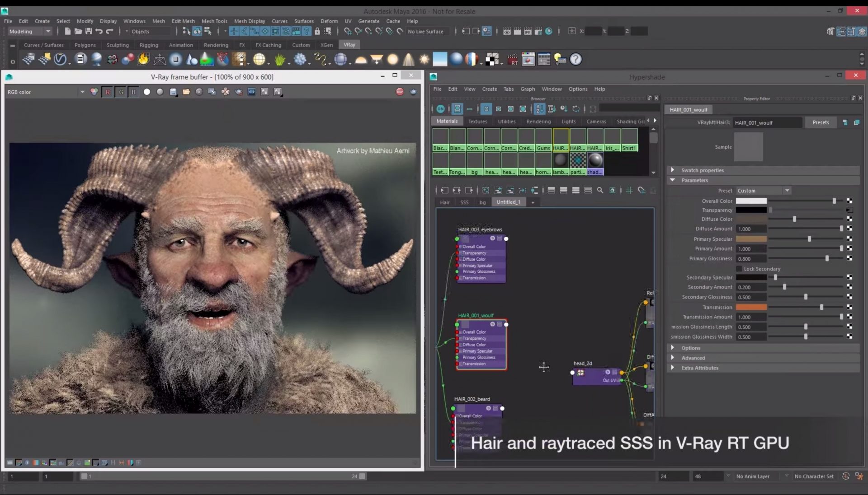
Task: Toggle the alpha channel white circle button
Action: (147, 92)
